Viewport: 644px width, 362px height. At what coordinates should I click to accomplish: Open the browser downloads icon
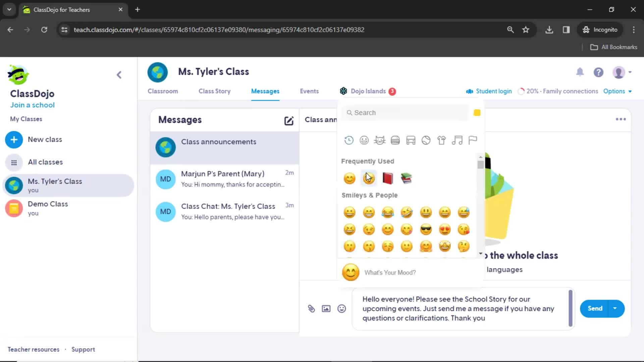(549, 30)
